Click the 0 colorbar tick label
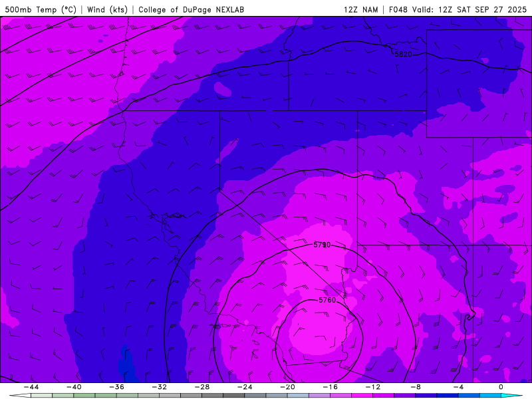The width and height of the screenshot is (532, 399). [501, 387]
